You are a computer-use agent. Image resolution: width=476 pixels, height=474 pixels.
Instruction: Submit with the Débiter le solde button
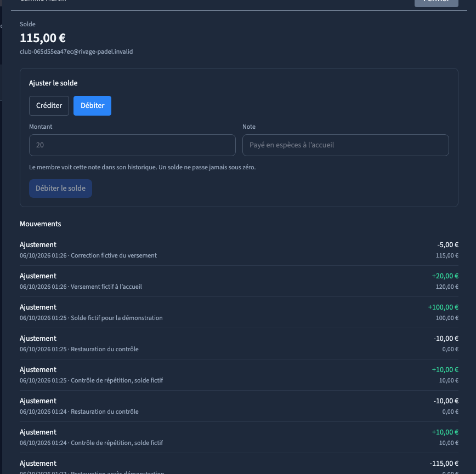60,189
